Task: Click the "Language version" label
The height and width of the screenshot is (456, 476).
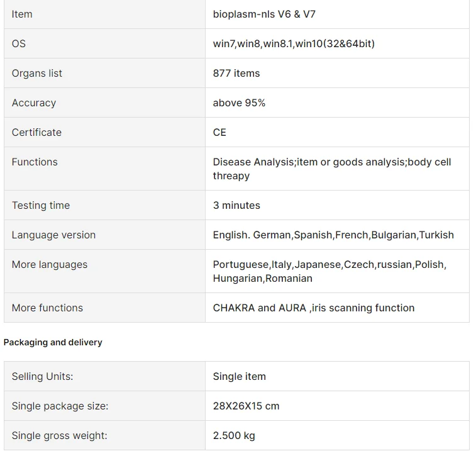Action: tap(53, 235)
